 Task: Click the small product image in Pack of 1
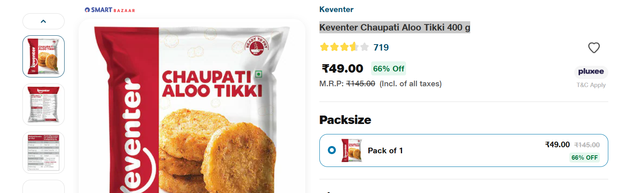[x=351, y=150]
